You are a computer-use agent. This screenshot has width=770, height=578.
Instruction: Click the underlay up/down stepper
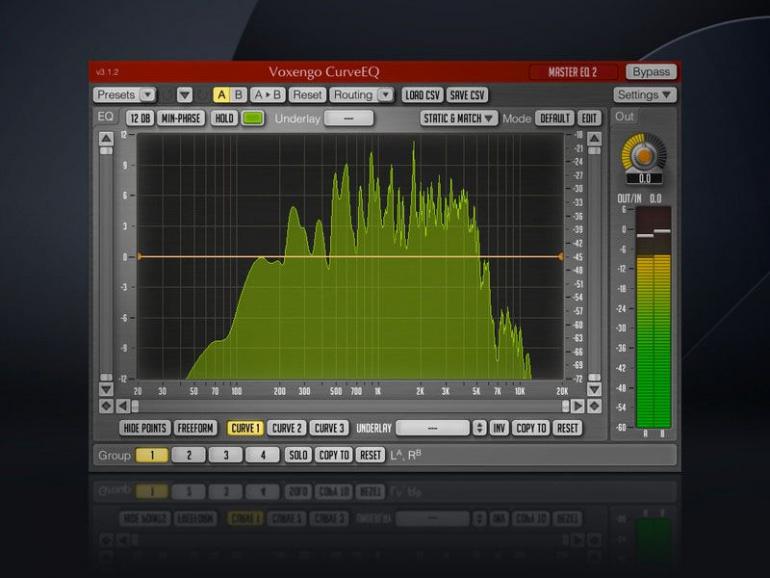[x=479, y=428]
